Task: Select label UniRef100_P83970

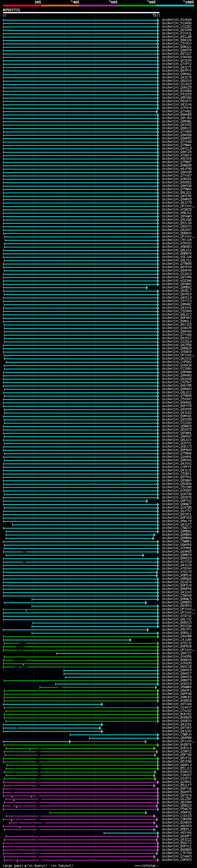Action: click(177, 101)
